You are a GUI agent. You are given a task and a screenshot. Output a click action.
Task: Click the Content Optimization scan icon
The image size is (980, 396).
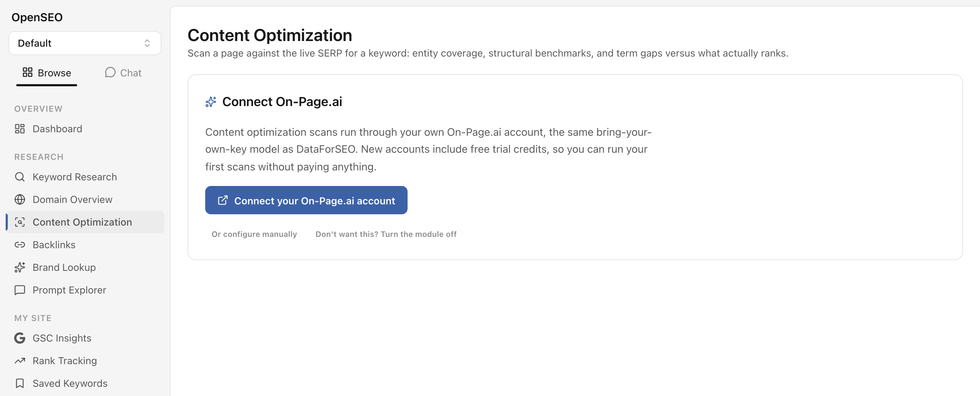click(20, 222)
